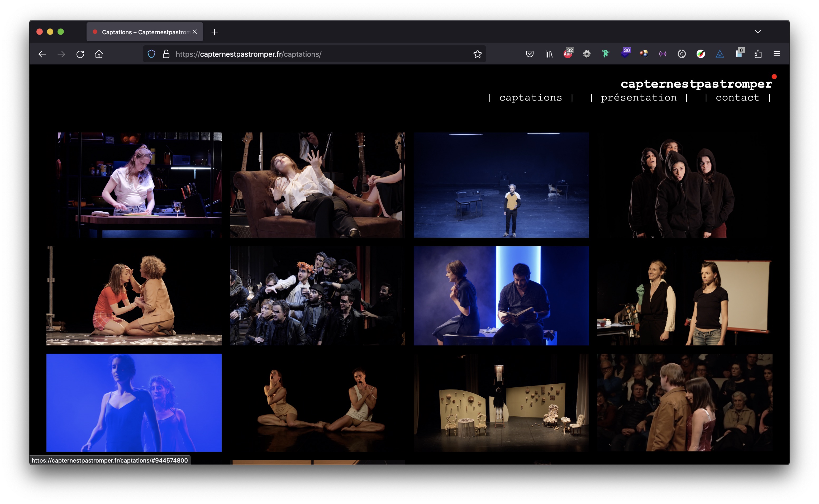Open thumbnail of man on blue-lit stage
The width and height of the screenshot is (819, 504).
[x=501, y=185]
